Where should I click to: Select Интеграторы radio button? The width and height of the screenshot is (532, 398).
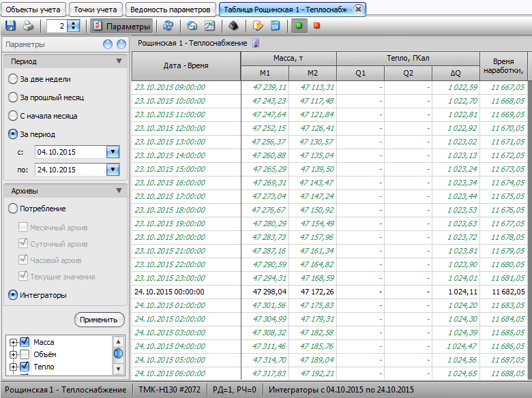[12, 295]
